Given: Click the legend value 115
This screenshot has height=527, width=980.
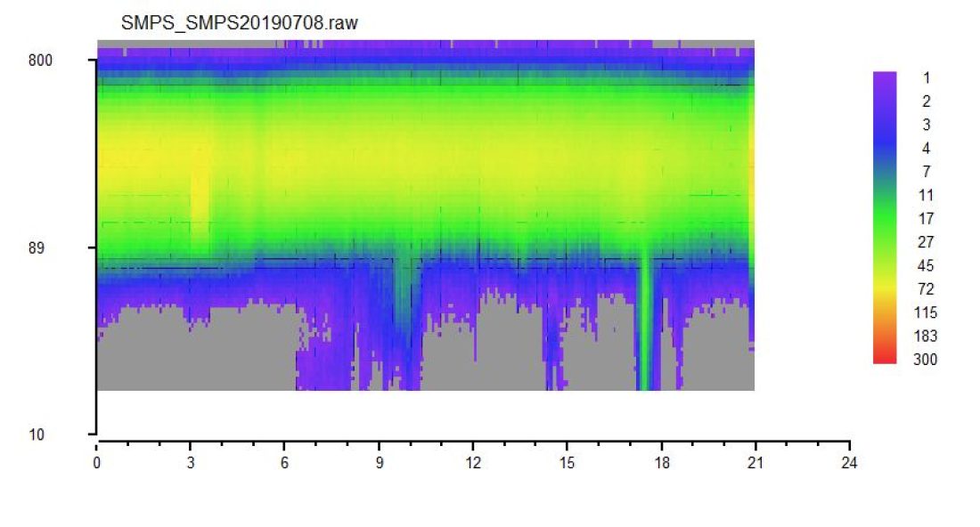Looking at the screenshot, I should pyautogui.click(x=925, y=312).
